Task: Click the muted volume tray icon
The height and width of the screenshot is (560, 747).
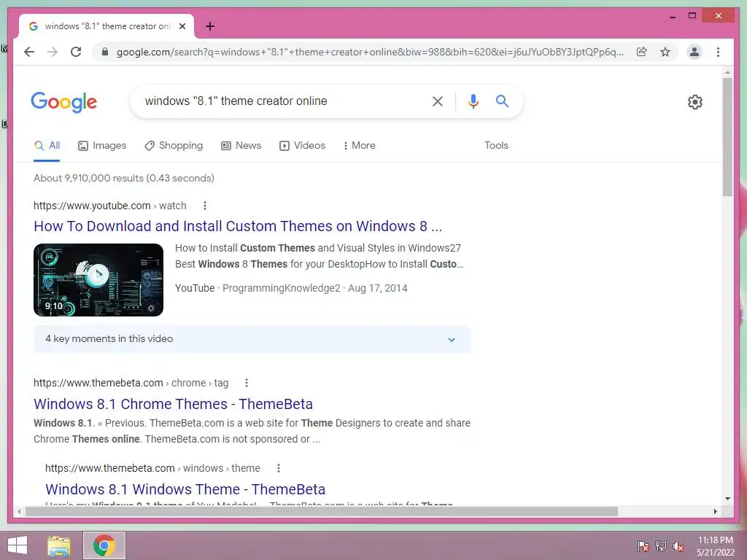Action: (x=678, y=545)
